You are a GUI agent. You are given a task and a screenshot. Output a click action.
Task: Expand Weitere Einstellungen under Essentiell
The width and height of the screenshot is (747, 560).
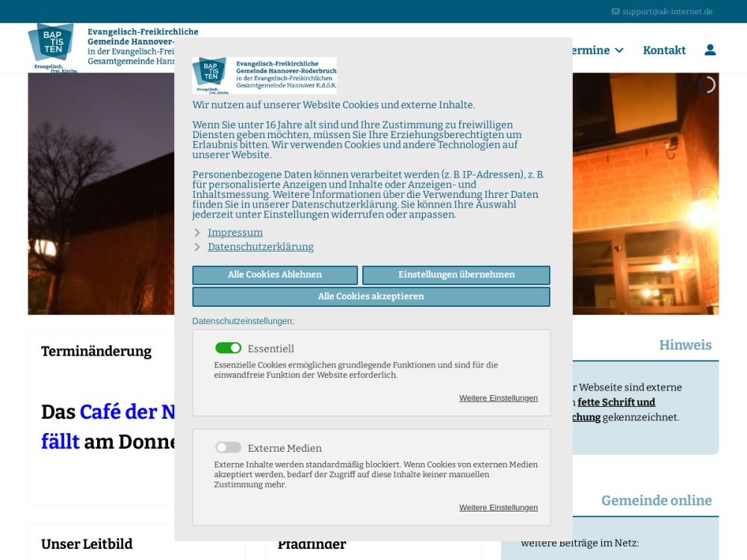pos(498,398)
